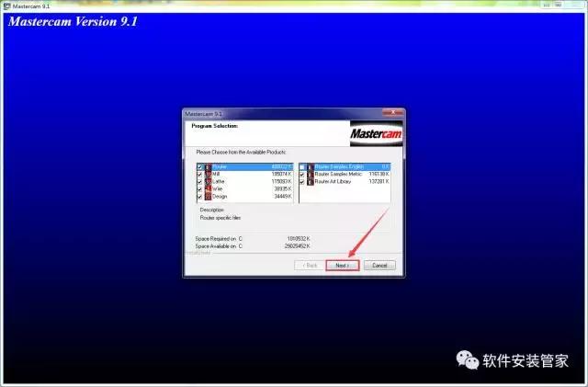This screenshot has height=387, width=588.
Task: Click the Mill product icon
Action: [209, 174]
